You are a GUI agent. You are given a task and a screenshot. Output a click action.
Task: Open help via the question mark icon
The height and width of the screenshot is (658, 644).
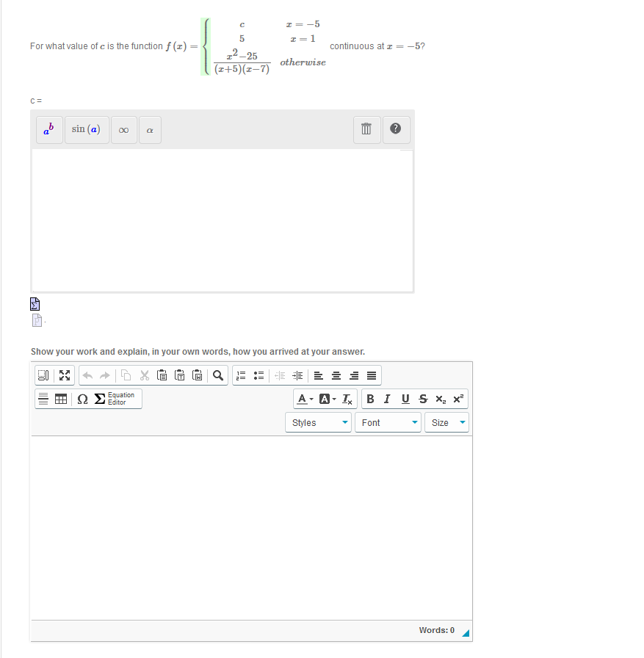click(396, 129)
